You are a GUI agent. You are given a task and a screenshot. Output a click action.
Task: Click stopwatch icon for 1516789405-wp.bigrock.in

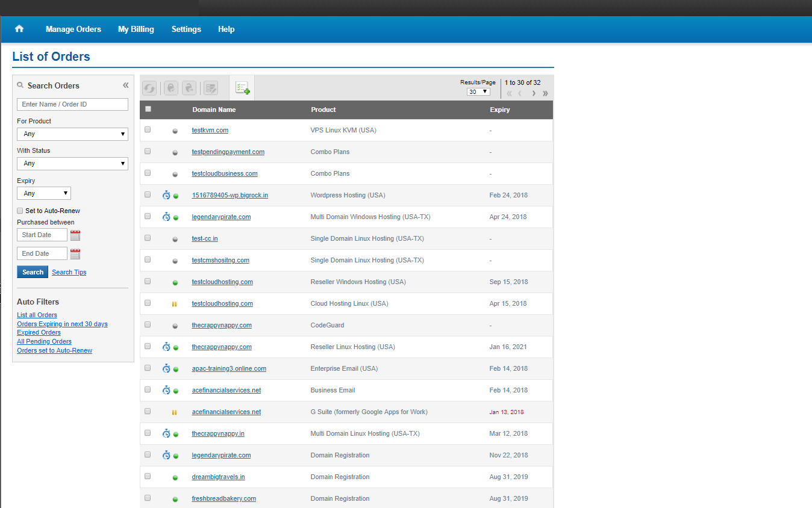(x=166, y=195)
